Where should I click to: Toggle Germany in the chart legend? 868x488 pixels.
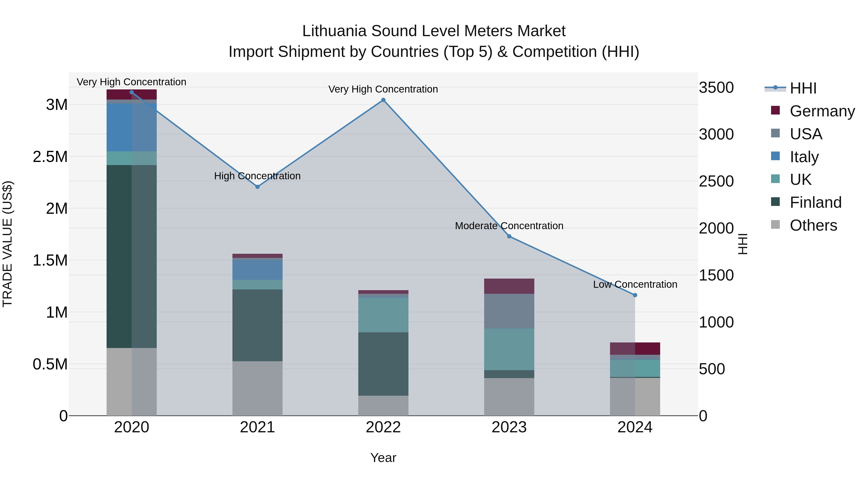click(812, 111)
